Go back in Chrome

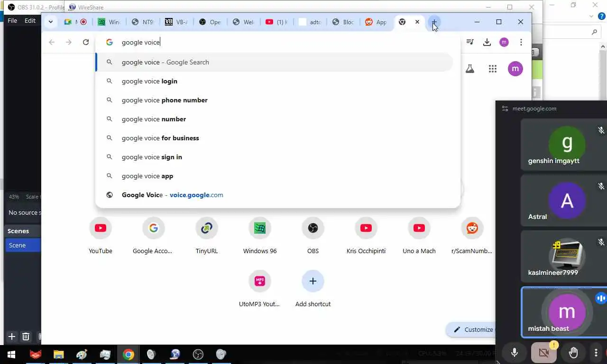[52, 42]
